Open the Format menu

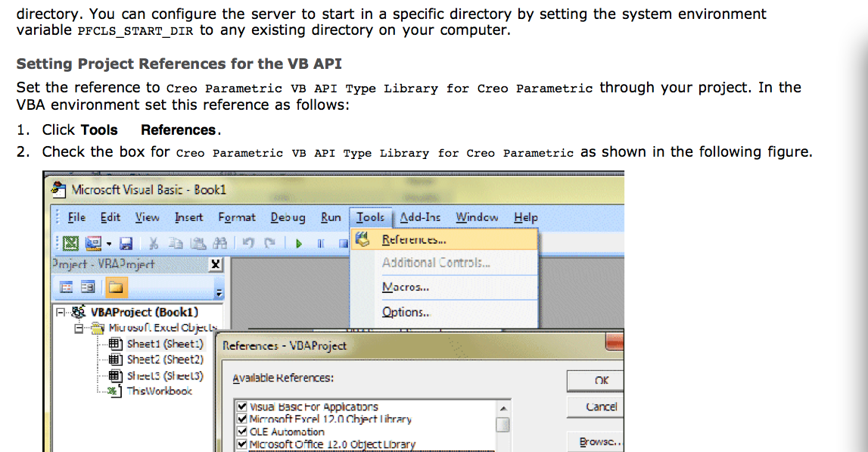click(x=237, y=217)
